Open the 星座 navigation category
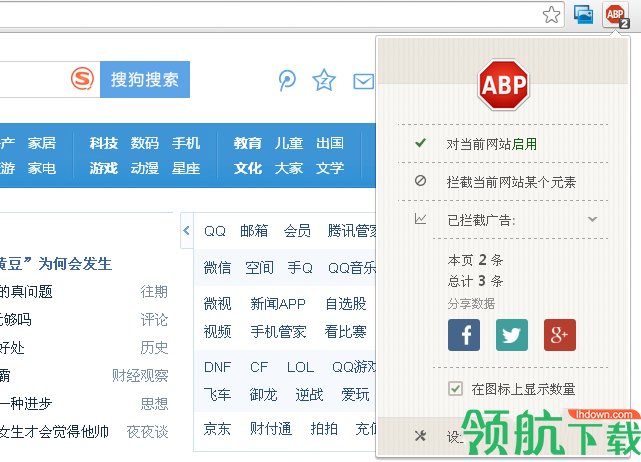 pos(186,168)
